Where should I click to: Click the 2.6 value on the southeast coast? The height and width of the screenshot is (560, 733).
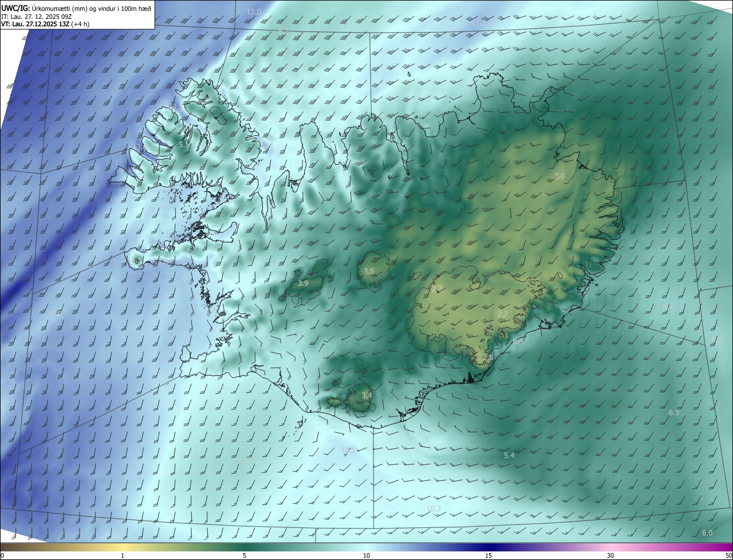[488, 358]
